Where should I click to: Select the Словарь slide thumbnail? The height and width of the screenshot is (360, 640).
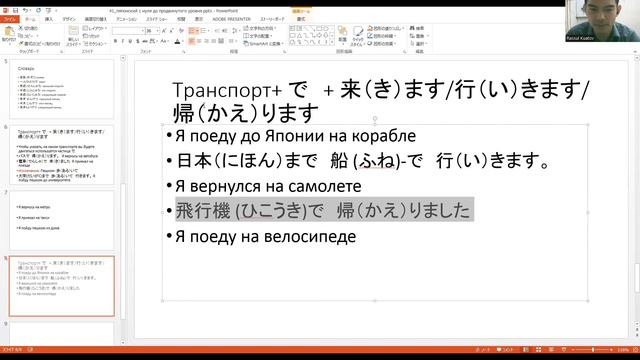62,89
